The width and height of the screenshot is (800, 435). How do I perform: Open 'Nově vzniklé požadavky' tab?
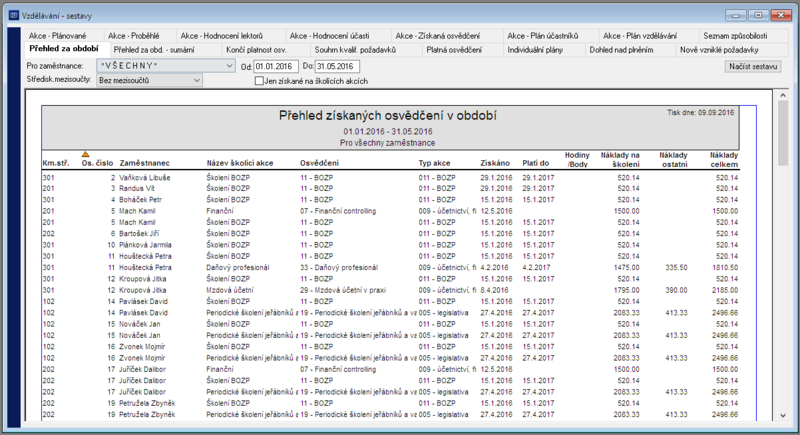click(x=719, y=50)
